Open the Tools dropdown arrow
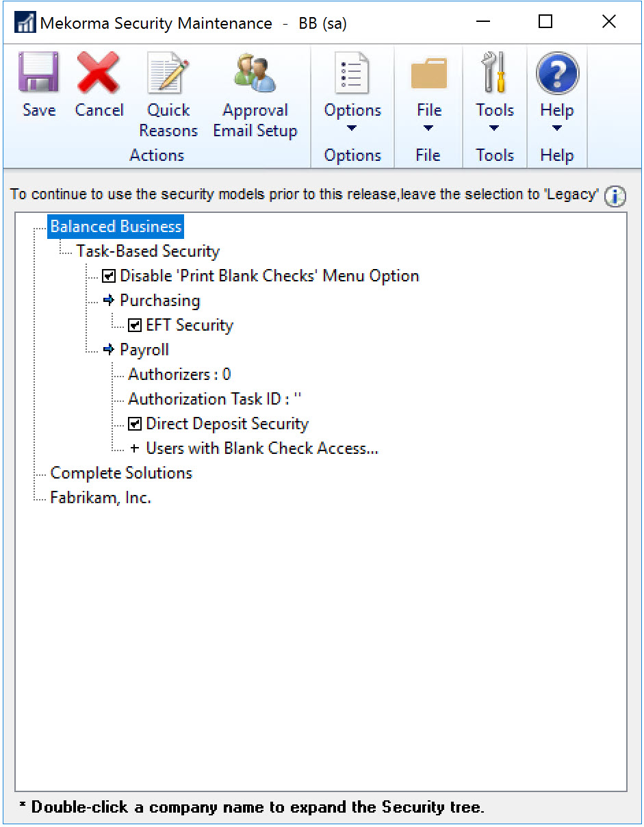The image size is (644, 827). pyautogui.click(x=494, y=129)
